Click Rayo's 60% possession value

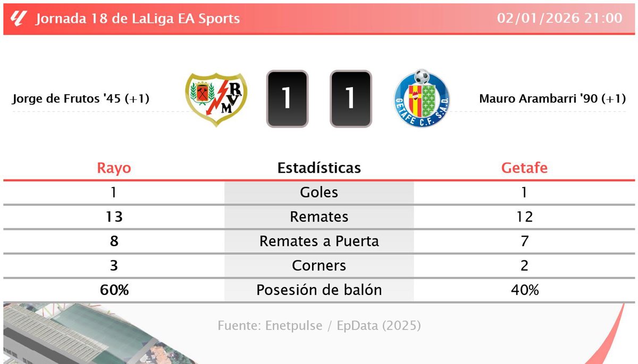click(x=114, y=290)
